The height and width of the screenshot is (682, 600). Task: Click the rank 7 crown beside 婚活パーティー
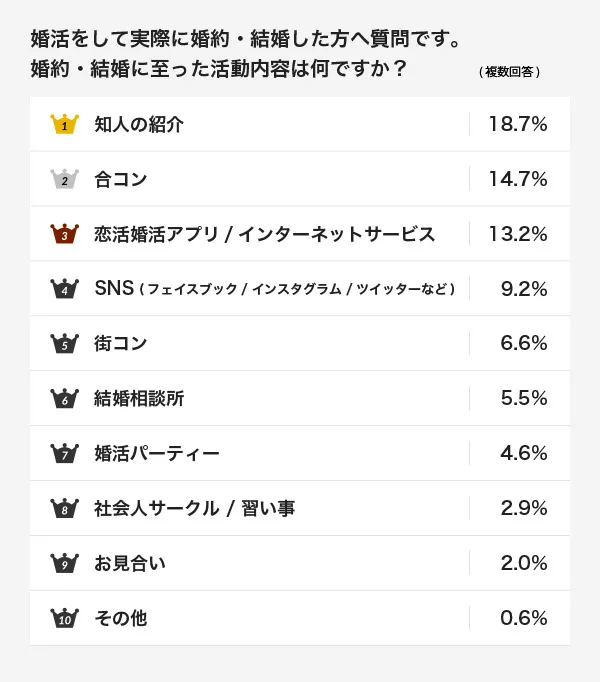click(x=64, y=453)
